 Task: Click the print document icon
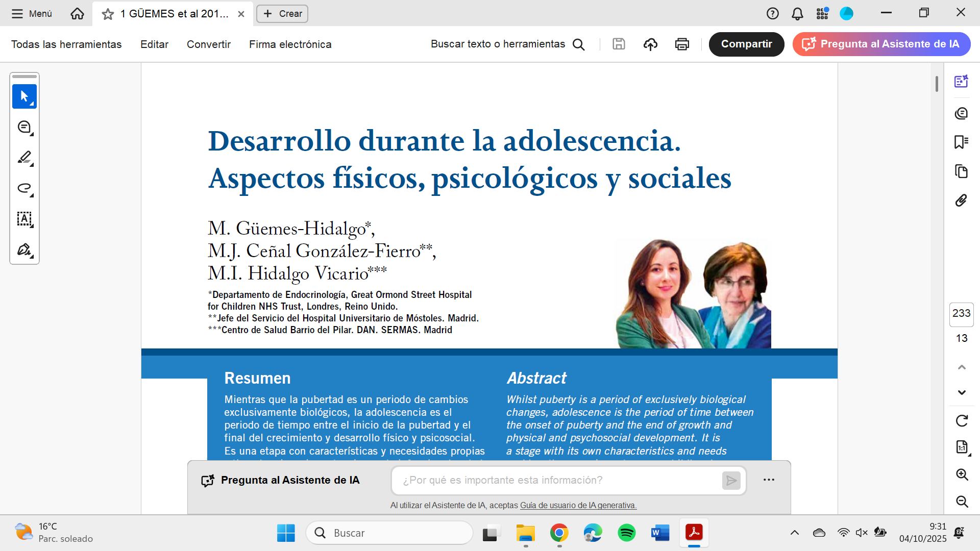tap(682, 44)
